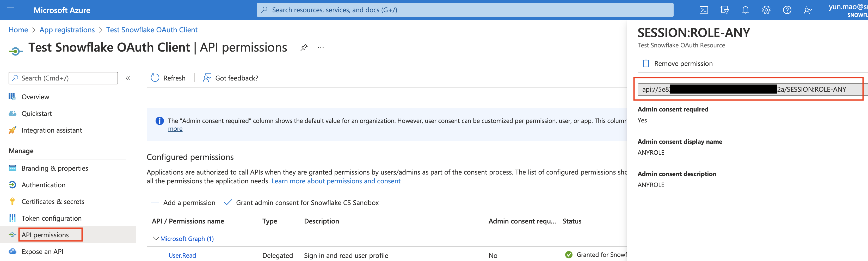Select the User.Read delegated permission row
Screen dimensions: 868x261
pyautogui.click(x=182, y=255)
